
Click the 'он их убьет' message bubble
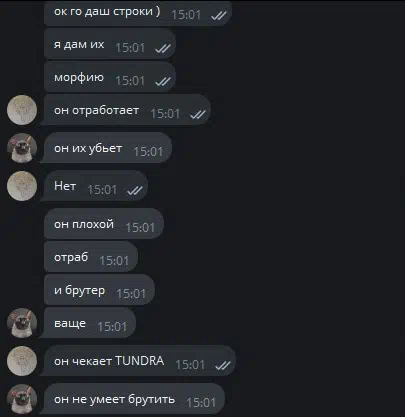[106, 148]
